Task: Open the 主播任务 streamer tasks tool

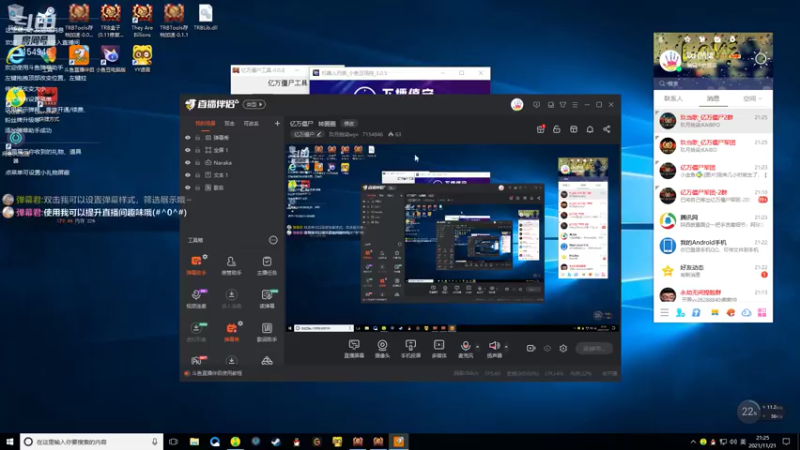Action: (267, 266)
